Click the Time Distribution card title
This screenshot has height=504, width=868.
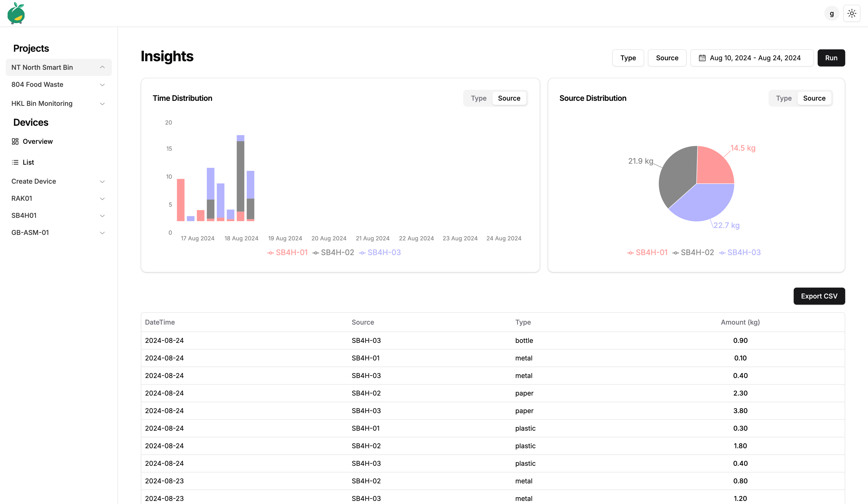click(182, 98)
